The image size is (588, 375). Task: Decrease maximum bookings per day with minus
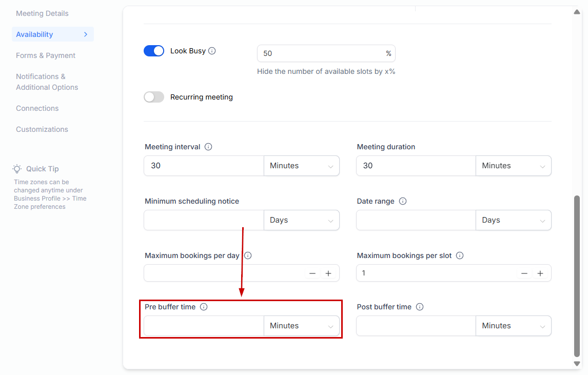pyautogui.click(x=312, y=273)
